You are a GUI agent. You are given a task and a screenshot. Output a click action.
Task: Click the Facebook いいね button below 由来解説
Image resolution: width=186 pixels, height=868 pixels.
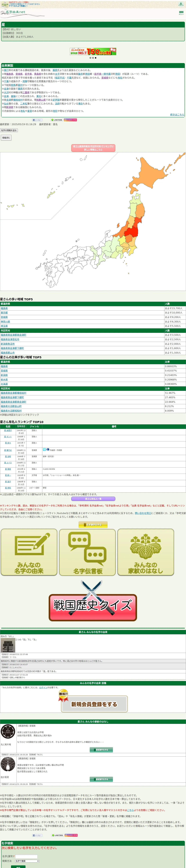pyautogui.click(x=37, y=120)
